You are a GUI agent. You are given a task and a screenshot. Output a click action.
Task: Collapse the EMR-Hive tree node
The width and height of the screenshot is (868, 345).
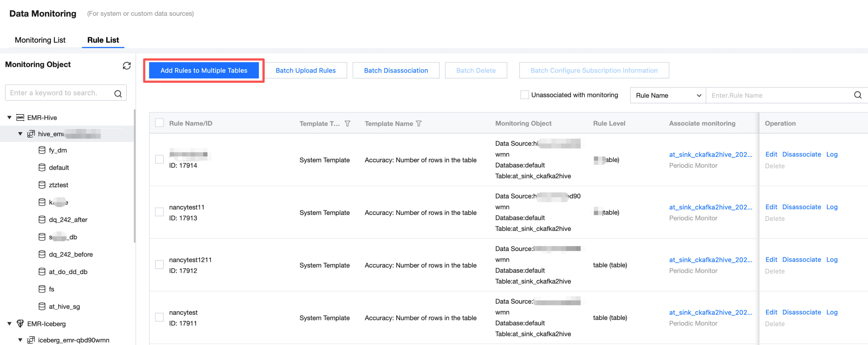coord(9,118)
